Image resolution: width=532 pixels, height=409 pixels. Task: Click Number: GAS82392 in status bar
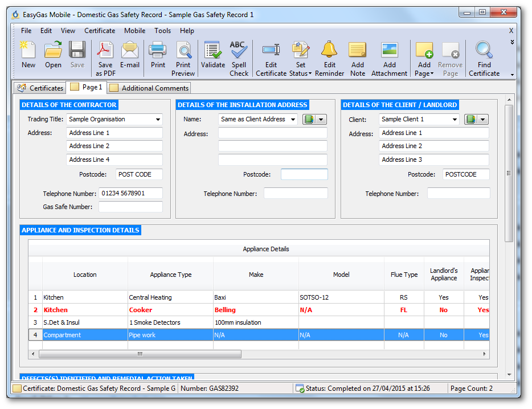coord(210,388)
